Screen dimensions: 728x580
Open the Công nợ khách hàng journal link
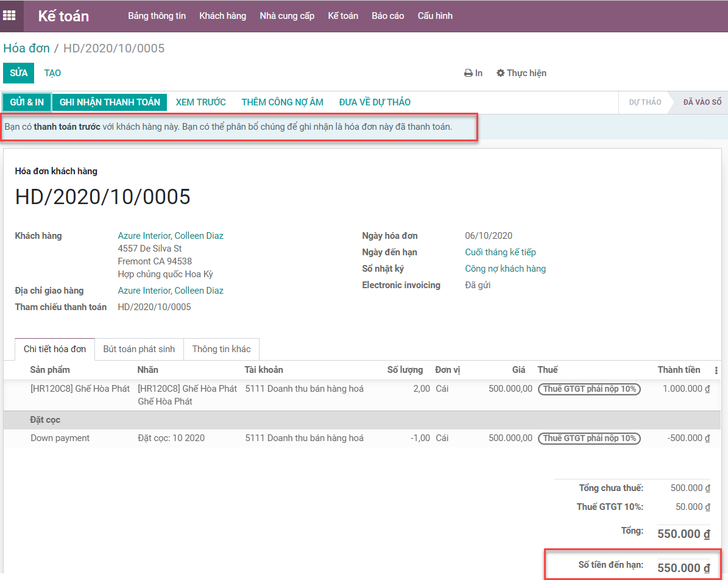coord(505,269)
